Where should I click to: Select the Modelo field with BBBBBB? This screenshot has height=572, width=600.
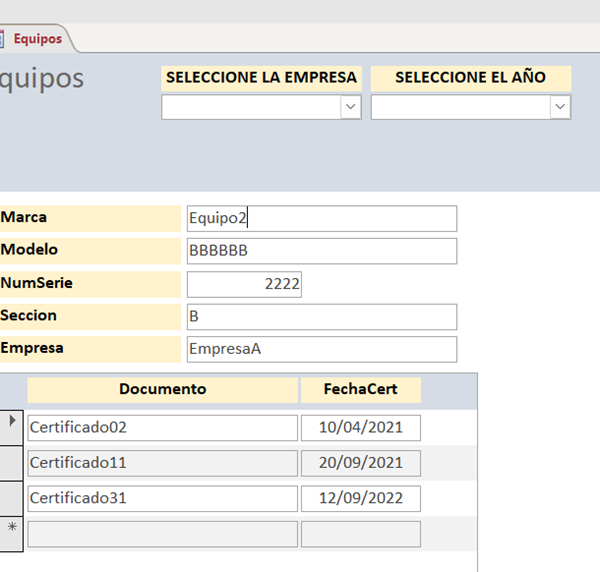click(x=321, y=251)
